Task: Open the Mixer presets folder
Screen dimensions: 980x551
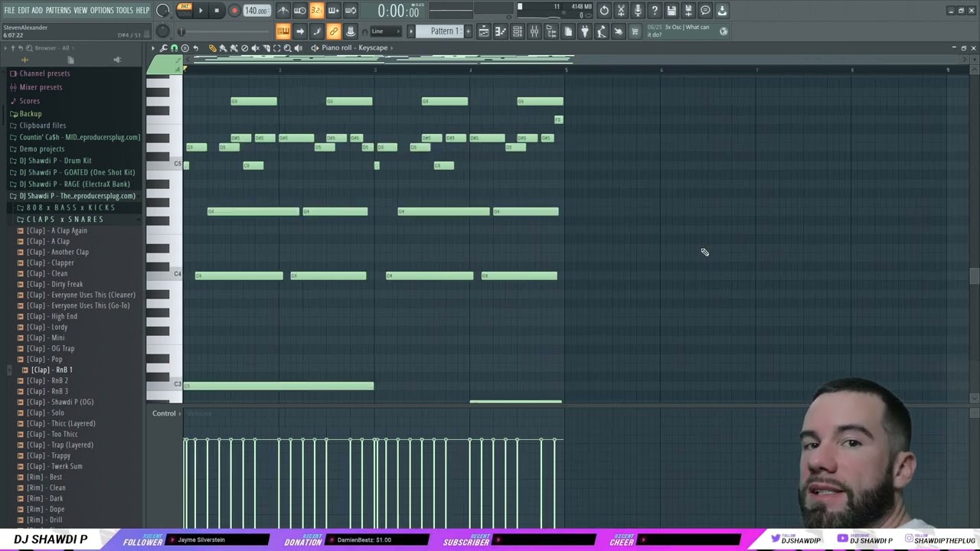Action: tap(41, 87)
